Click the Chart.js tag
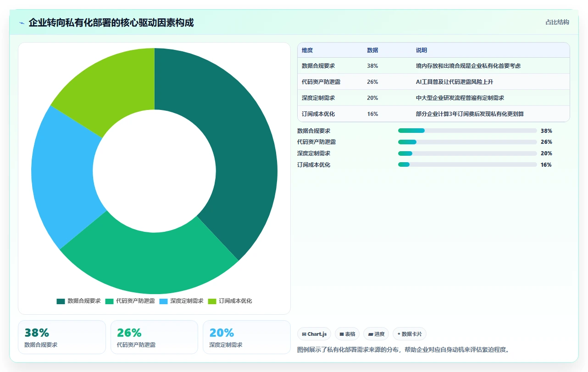The width and height of the screenshot is (588, 372). (314, 334)
